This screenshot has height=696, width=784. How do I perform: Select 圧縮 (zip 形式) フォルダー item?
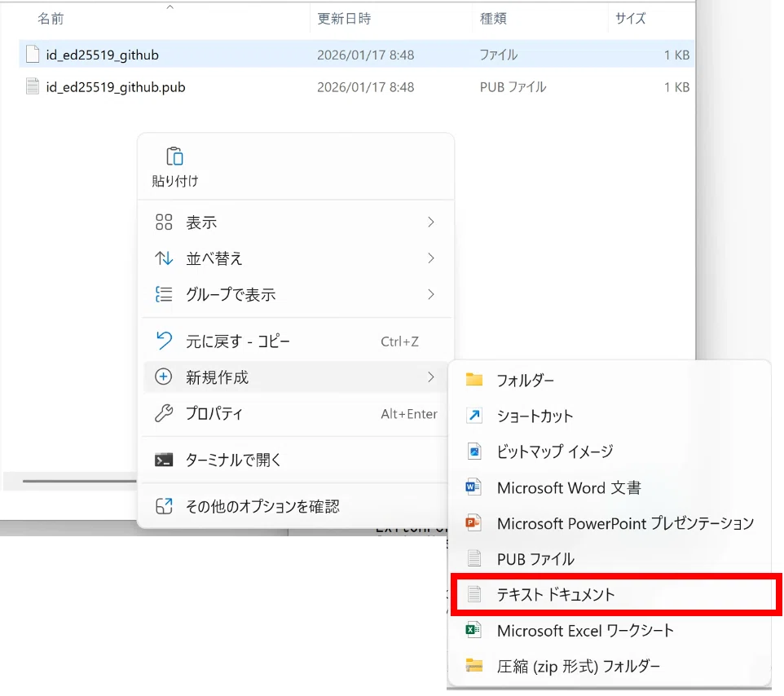(x=610, y=666)
